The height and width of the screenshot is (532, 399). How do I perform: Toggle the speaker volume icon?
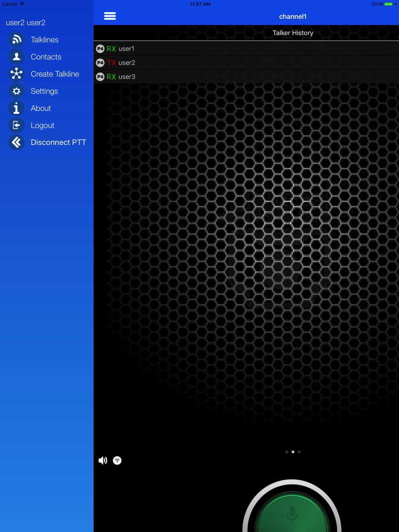(x=103, y=461)
